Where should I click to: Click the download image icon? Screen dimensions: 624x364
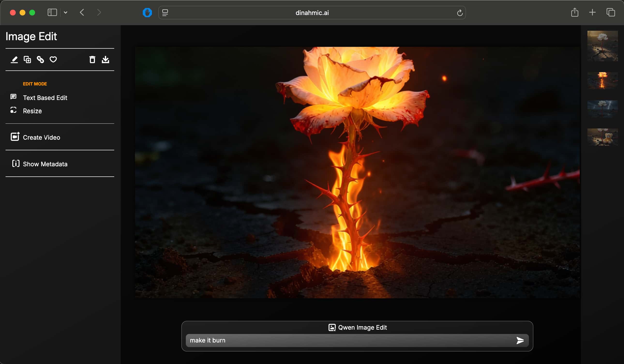pyautogui.click(x=105, y=60)
